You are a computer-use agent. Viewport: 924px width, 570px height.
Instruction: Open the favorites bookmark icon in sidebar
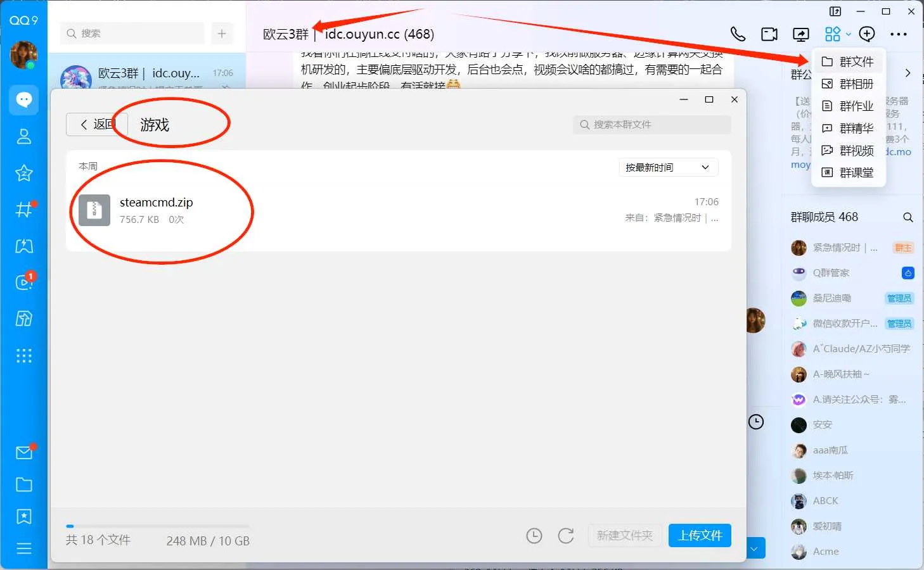tap(24, 517)
